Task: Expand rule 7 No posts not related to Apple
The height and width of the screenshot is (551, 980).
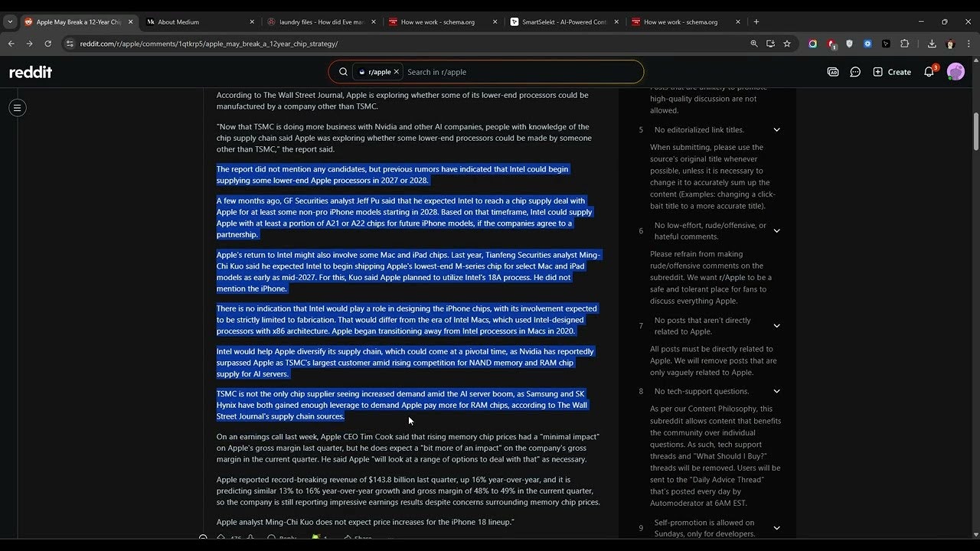Action: (x=776, y=326)
